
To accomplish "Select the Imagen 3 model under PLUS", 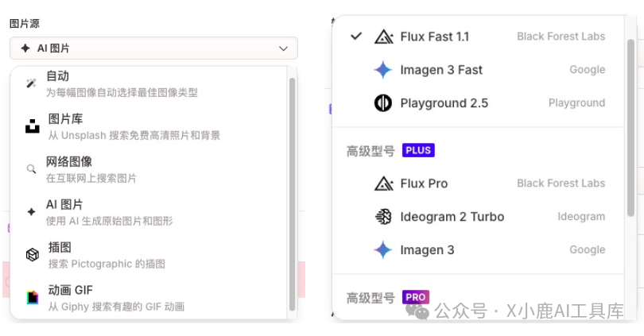I will point(478,250).
